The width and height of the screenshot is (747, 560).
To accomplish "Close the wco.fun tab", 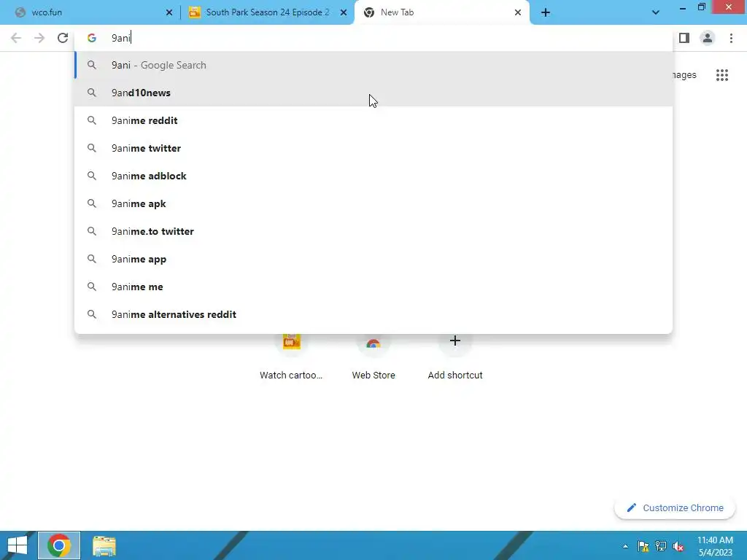I will pos(169,13).
